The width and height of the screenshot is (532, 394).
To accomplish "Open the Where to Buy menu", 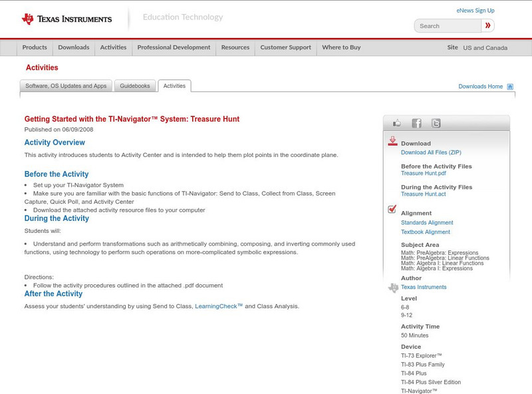I will pyautogui.click(x=341, y=47).
